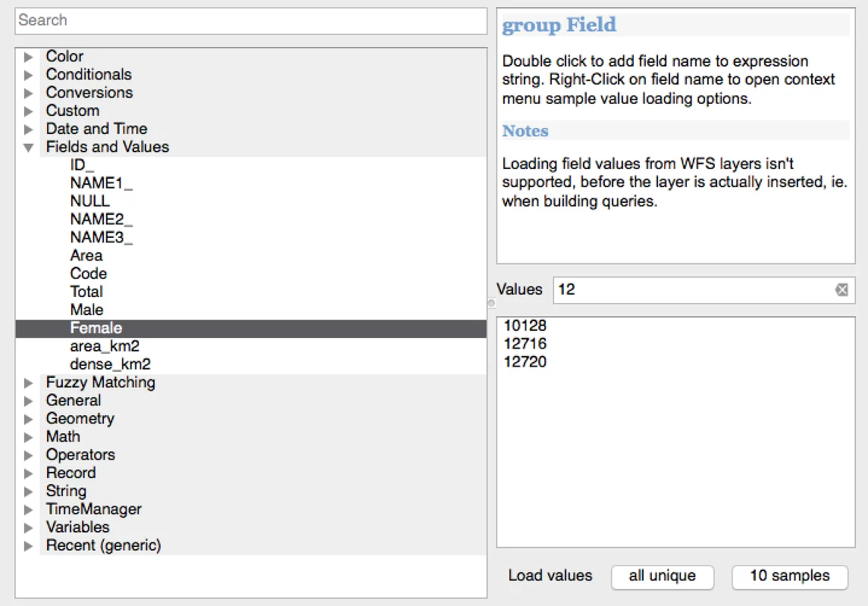Image resolution: width=868 pixels, height=606 pixels.
Task: Click the Search field
Action: 250,20
